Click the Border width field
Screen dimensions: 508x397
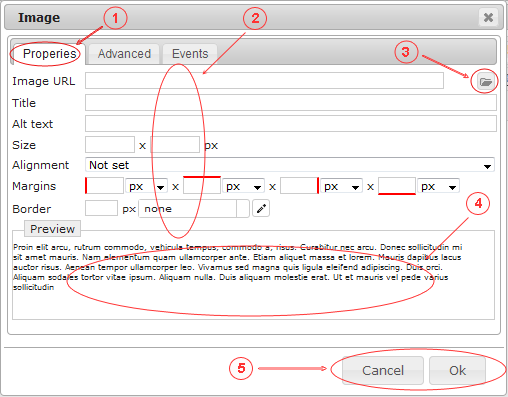coord(101,208)
